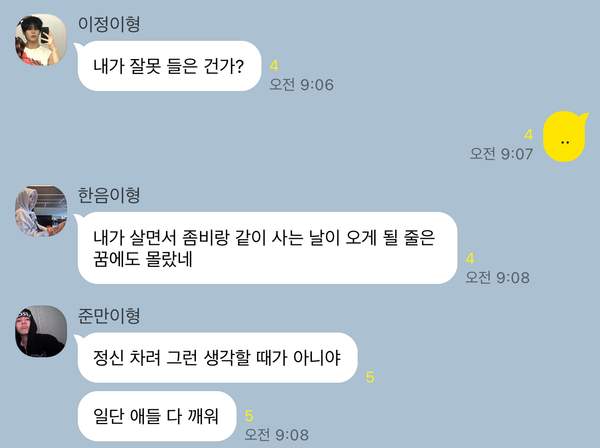The image size is (600, 448).
Task: Select the message 내가 잘못 들은 건가?
Action: pos(169,66)
